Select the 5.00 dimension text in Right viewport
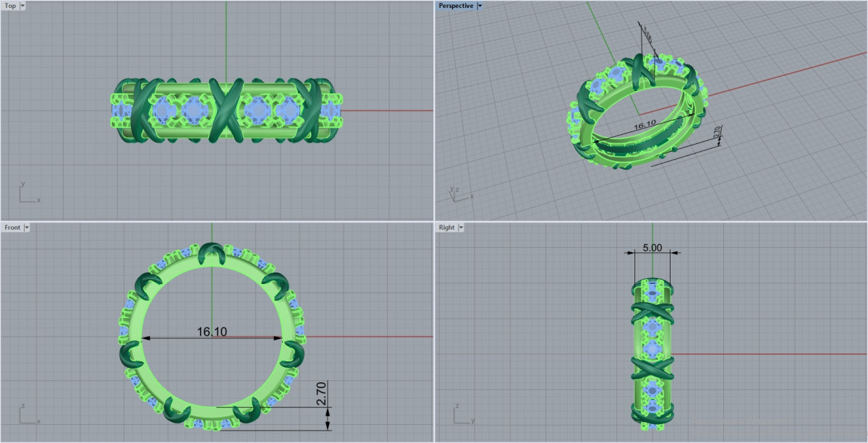Viewport: 868px width, 443px height. coord(652,246)
